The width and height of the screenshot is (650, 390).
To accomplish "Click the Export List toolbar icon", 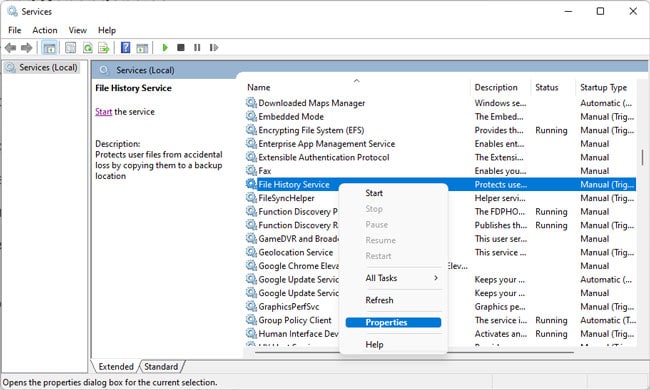I will [x=104, y=48].
